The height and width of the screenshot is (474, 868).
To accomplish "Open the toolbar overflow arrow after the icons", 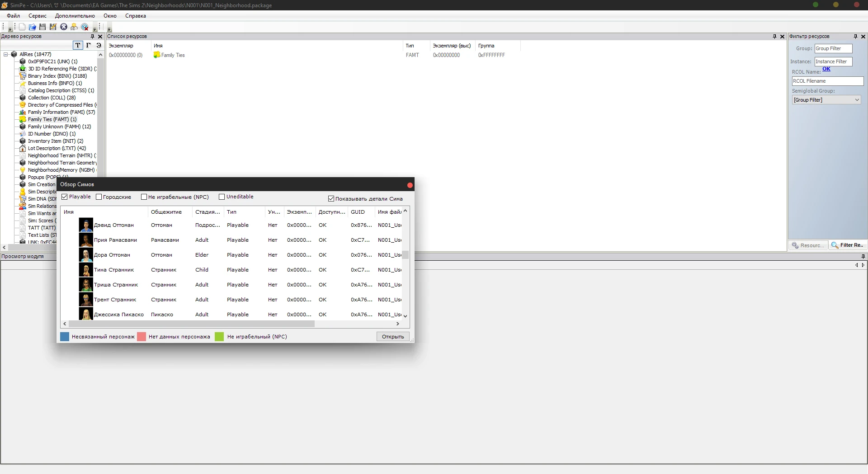I will (95, 29).
